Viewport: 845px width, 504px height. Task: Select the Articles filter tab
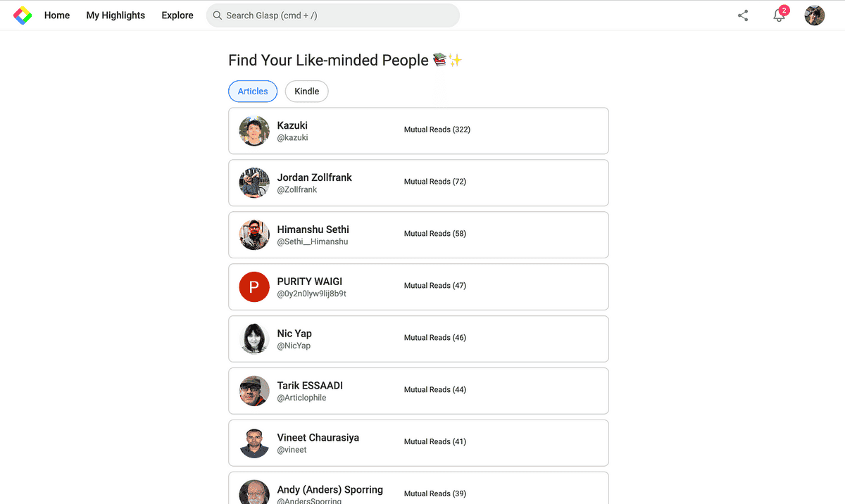click(x=253, y=92)
